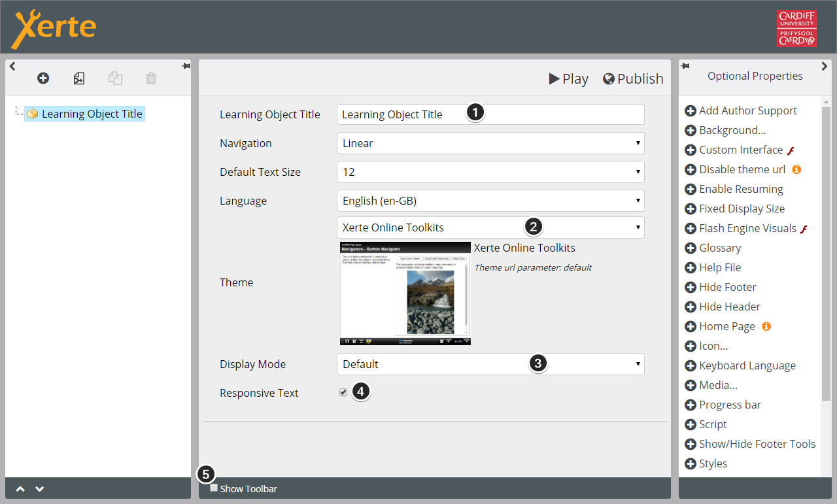Click the copy page icon in tree toolbar
This screenshot has height=504, width=837.
pos(115,78)
